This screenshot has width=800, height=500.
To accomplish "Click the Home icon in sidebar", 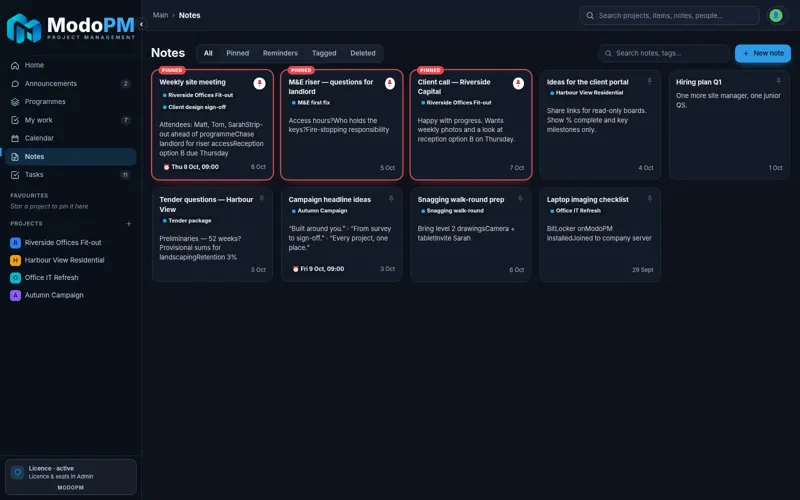I will click(15, 65).
